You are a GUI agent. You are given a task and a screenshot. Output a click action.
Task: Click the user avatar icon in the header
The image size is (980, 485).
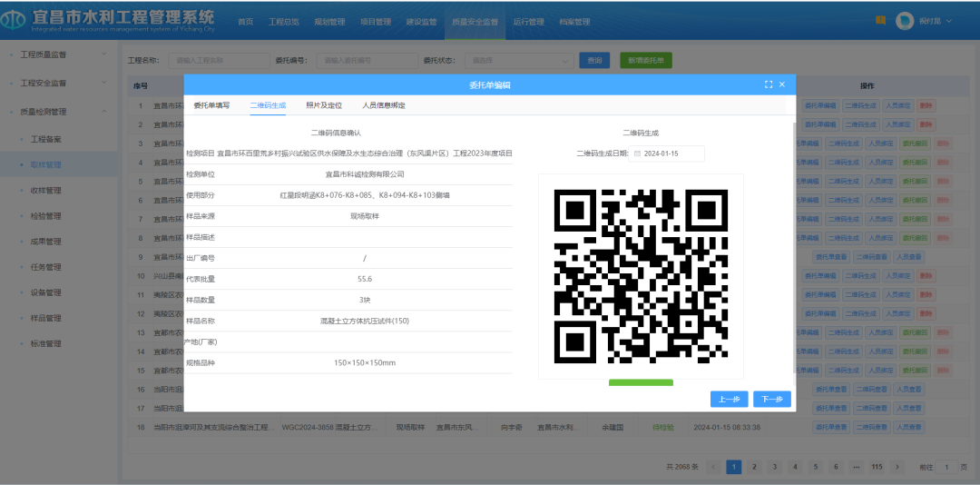[904, 21]
